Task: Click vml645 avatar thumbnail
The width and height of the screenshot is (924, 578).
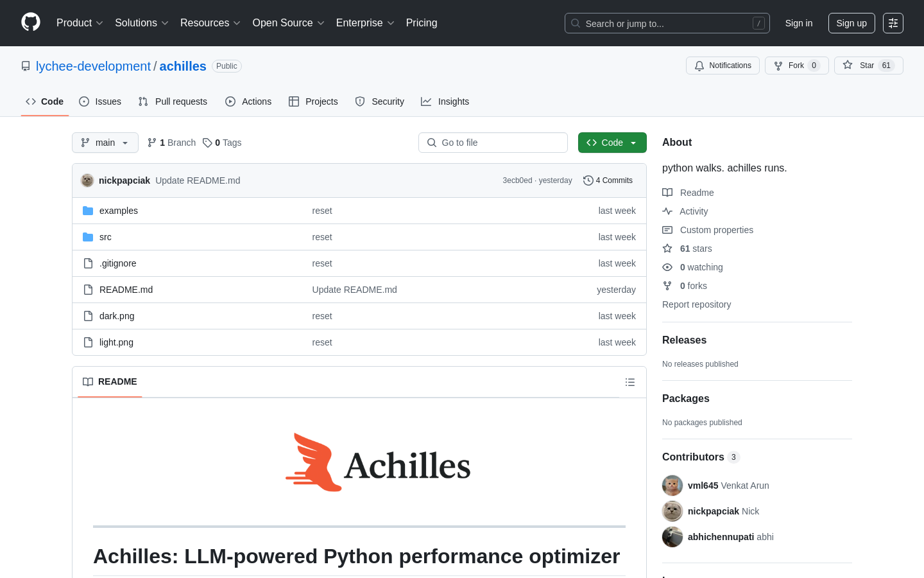Action: [x=672, y=486]
